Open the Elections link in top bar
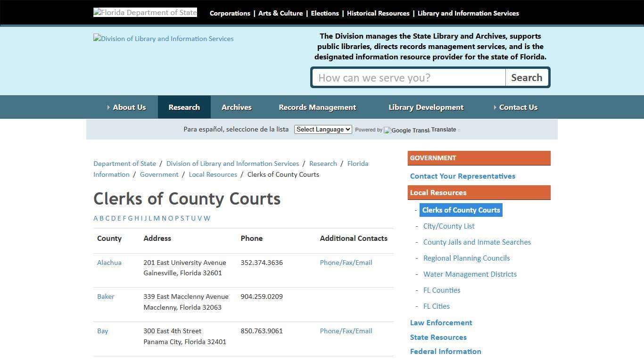644x362 pixels. pos(324,13)
